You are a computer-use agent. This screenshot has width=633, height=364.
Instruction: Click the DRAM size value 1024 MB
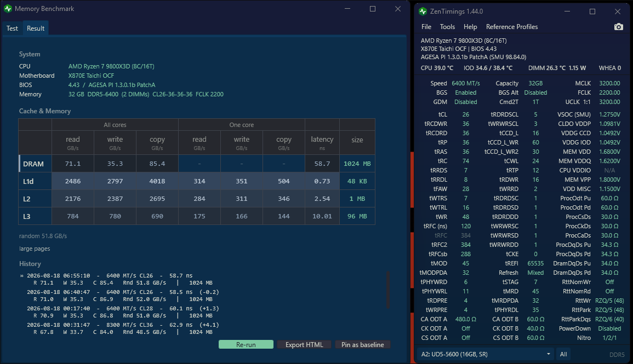pyautogui.click(x=357, y=164)
